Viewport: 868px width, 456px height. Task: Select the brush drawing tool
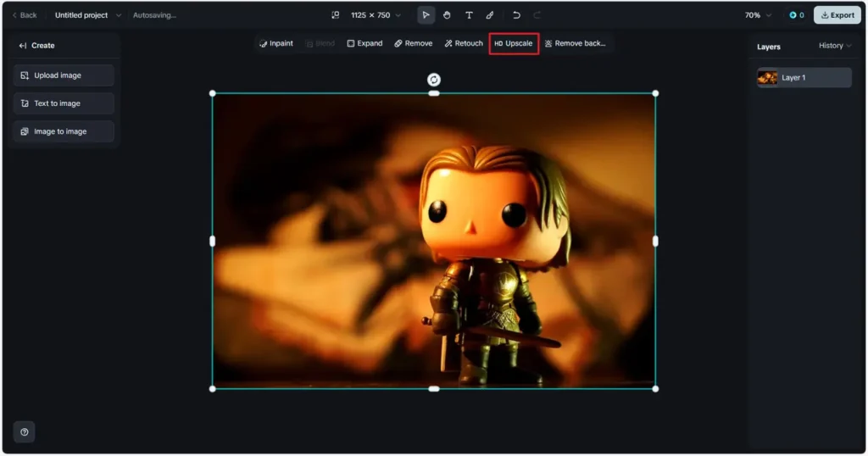pos(490,15)
